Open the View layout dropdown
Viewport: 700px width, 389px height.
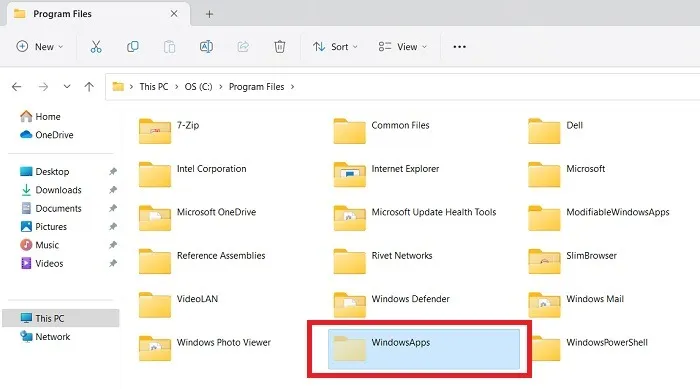403,46
